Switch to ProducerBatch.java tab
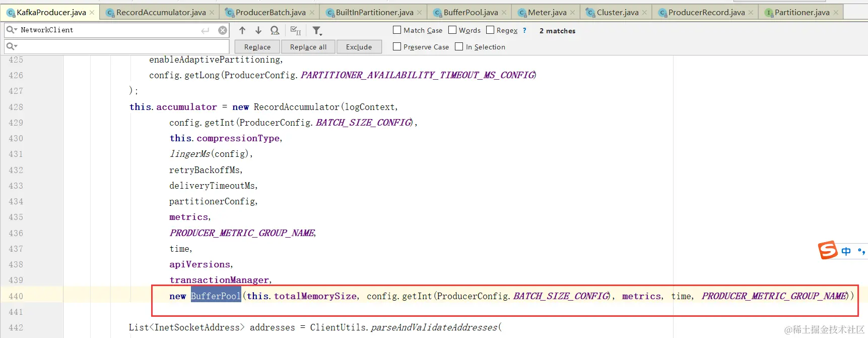This screenshot has width=868, height=338. pos(271,12)
